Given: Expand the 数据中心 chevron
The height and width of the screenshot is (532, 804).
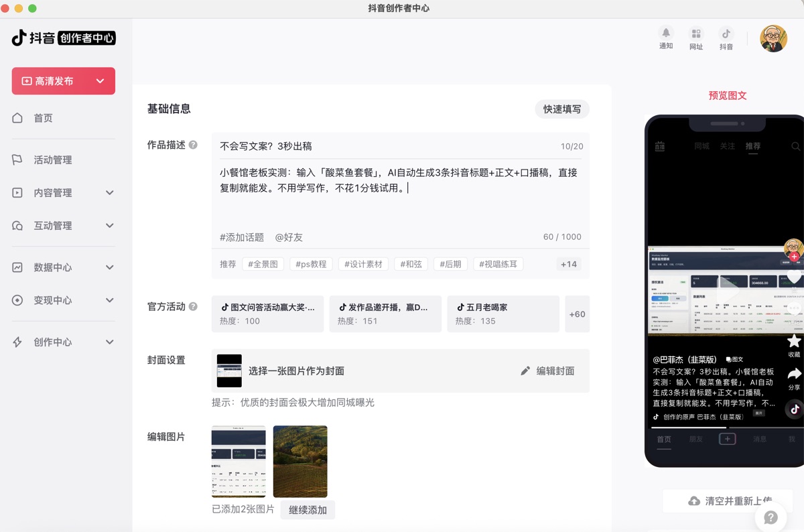Looking at the screenshot, I should click(x=110, y=267).
